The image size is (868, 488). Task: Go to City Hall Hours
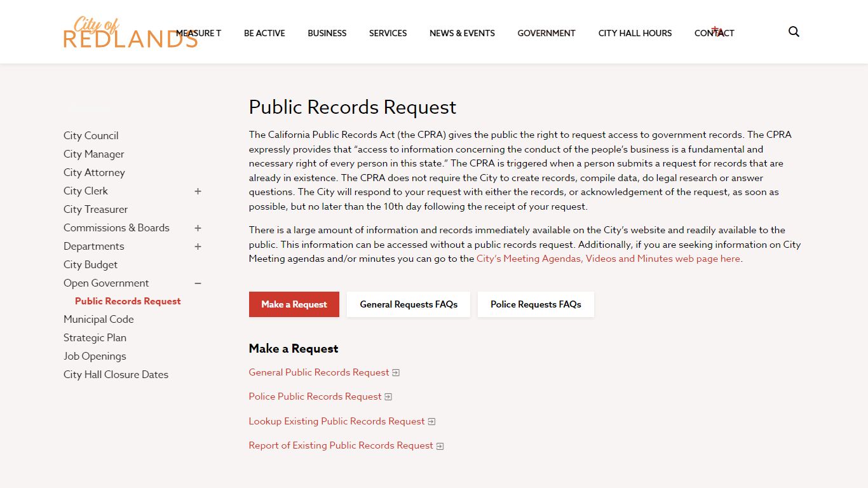click(x=635, y=33)
